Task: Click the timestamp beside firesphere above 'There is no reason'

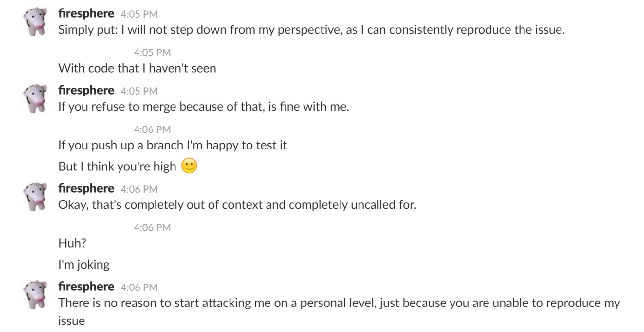Action: 139,287
